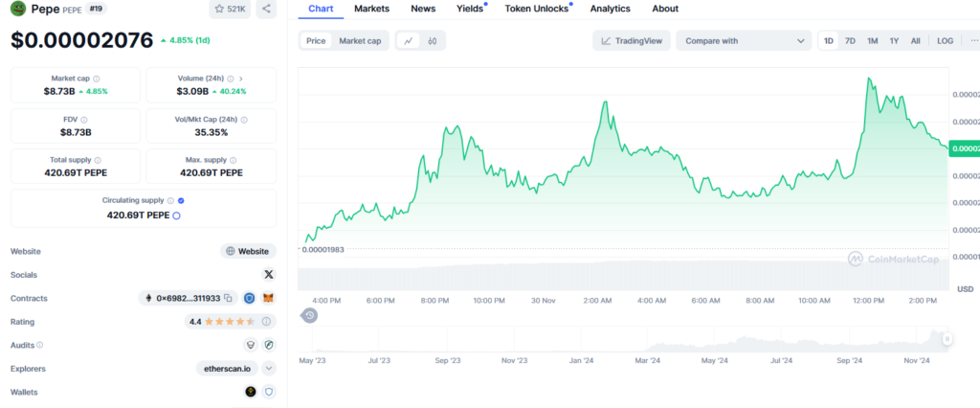Copy the contract address icon
This screenshot has height=408, width=980.
click(x=228, y=299)
